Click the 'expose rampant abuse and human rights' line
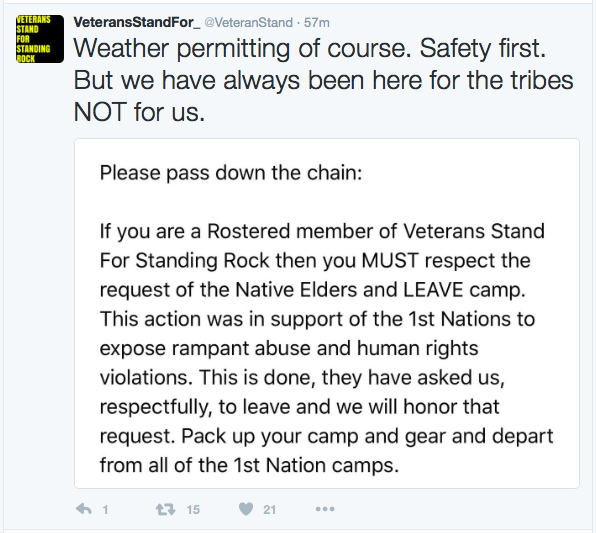 pos(289,348)
